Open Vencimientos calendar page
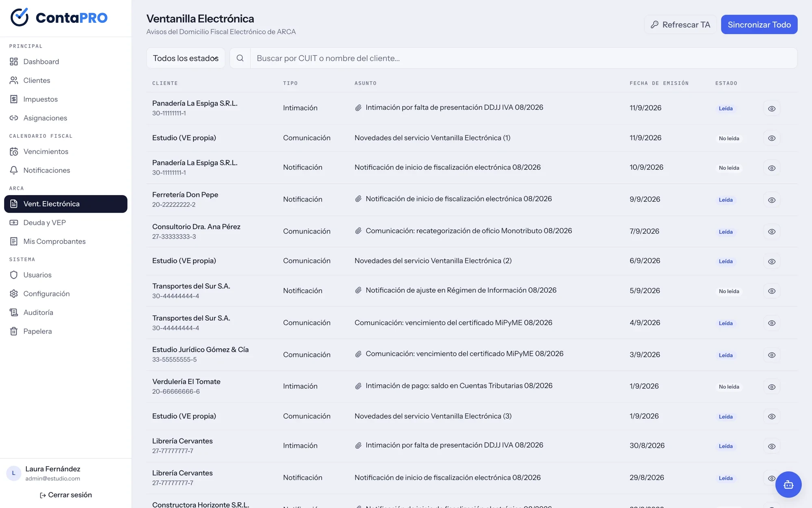Screen dimensions: 812x508 click(x=66, y=152)
